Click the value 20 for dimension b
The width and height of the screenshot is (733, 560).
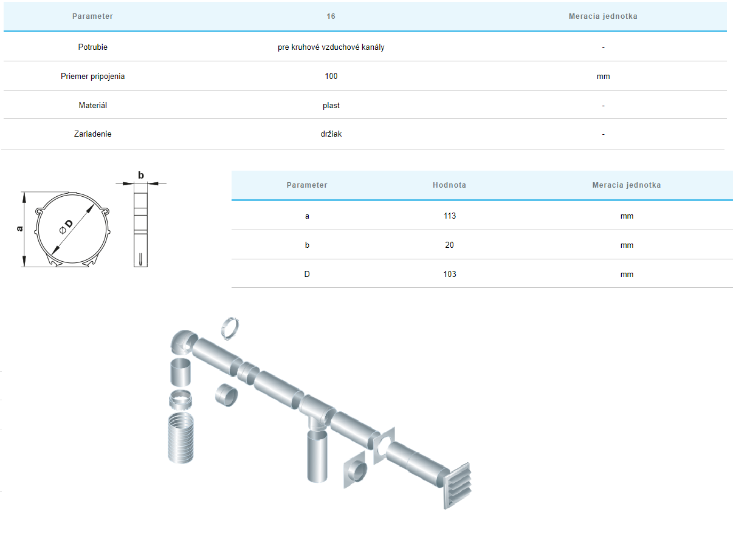449,245
